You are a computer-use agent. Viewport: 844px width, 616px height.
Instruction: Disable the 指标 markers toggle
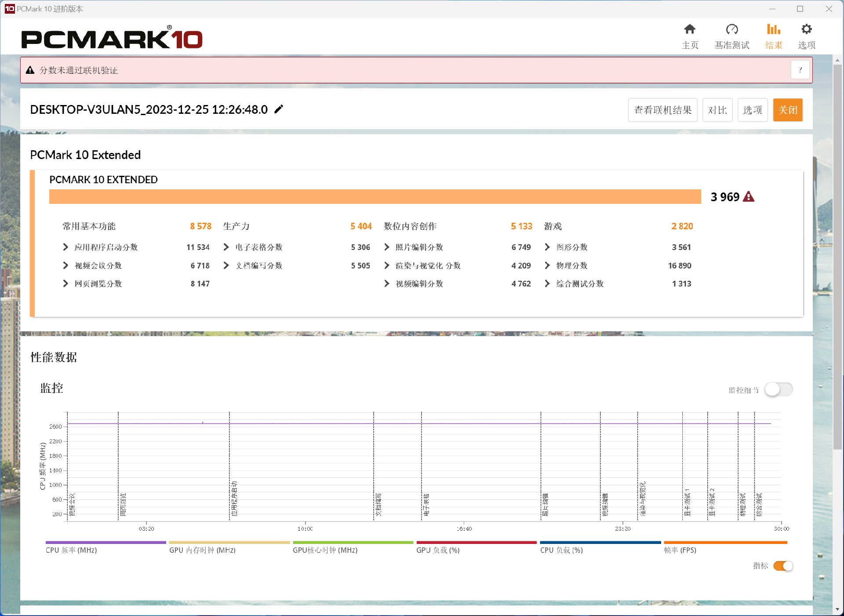point(783,566)
